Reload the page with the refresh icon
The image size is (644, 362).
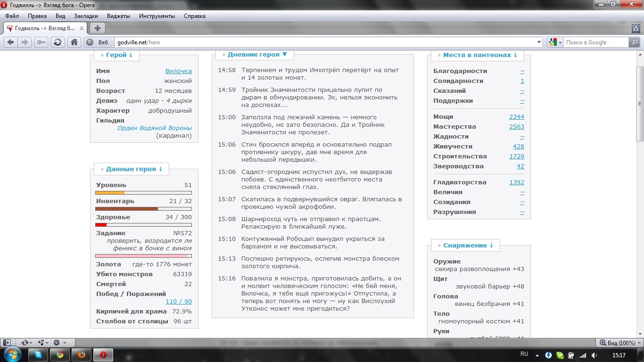pos(58,42)
